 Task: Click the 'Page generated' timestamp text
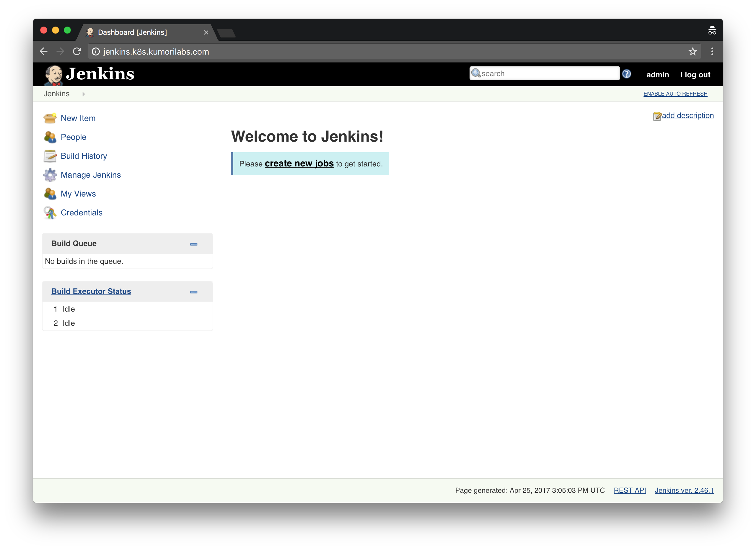pos(530,490)
